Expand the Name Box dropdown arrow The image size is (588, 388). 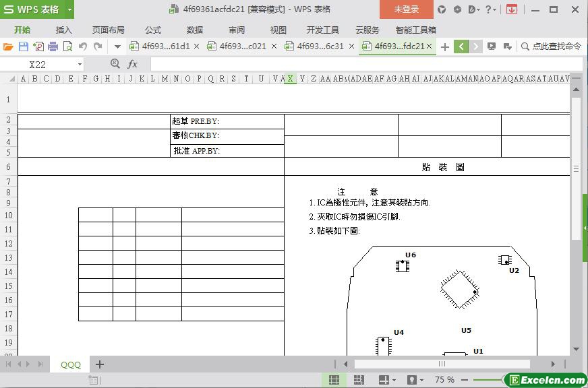click(x=80, y=65)
